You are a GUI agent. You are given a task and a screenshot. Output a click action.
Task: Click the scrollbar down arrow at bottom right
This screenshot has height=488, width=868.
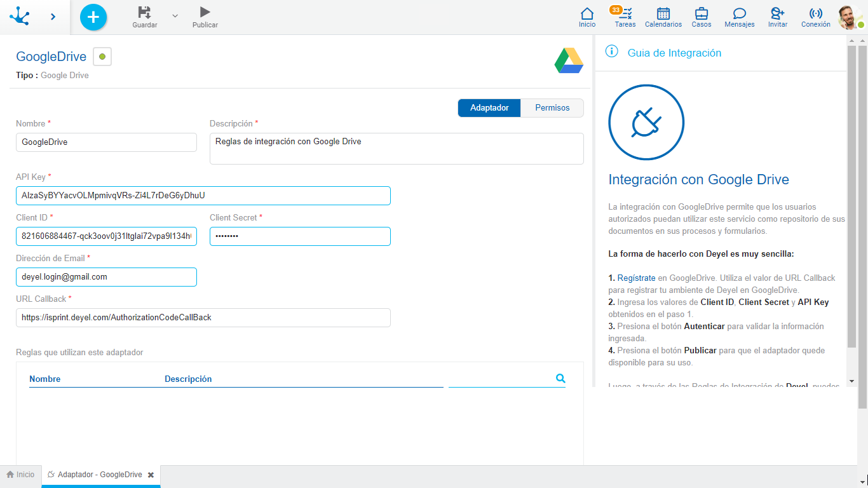point(862,482)
